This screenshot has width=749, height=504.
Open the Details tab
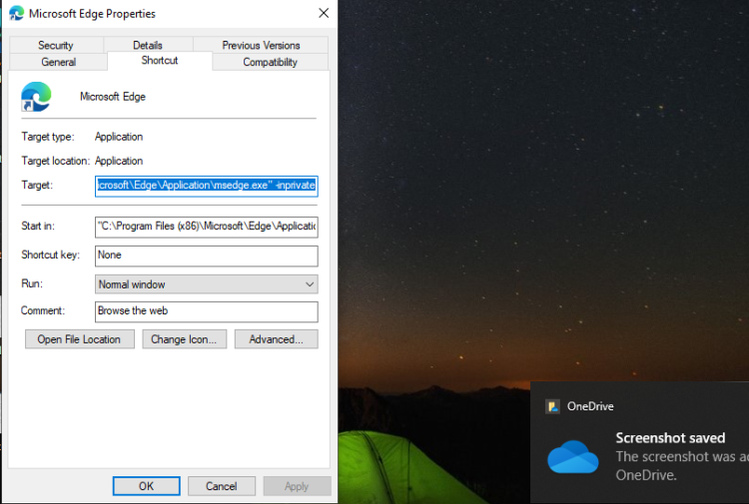tap(148, 45)
